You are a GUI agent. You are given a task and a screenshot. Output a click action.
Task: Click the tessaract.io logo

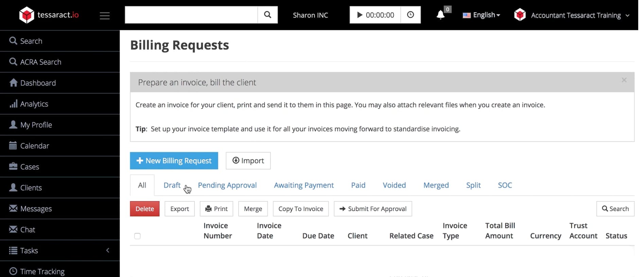click(x=49, y=15)
